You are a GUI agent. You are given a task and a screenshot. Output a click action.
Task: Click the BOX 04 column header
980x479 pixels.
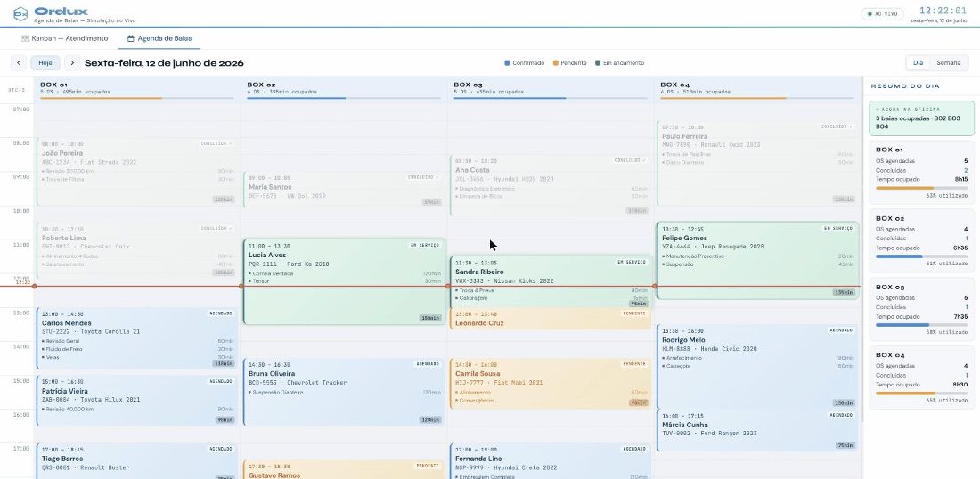tap(757, 89)
